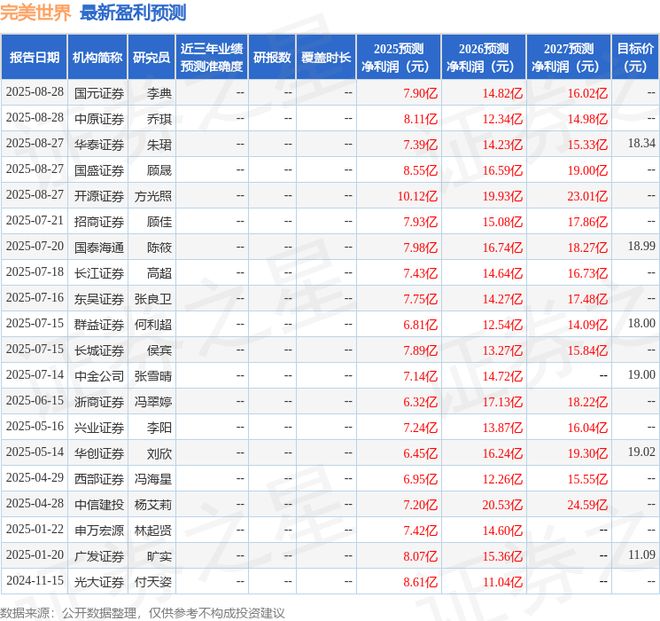Select 中金公司 institution cell

(99, 376)
